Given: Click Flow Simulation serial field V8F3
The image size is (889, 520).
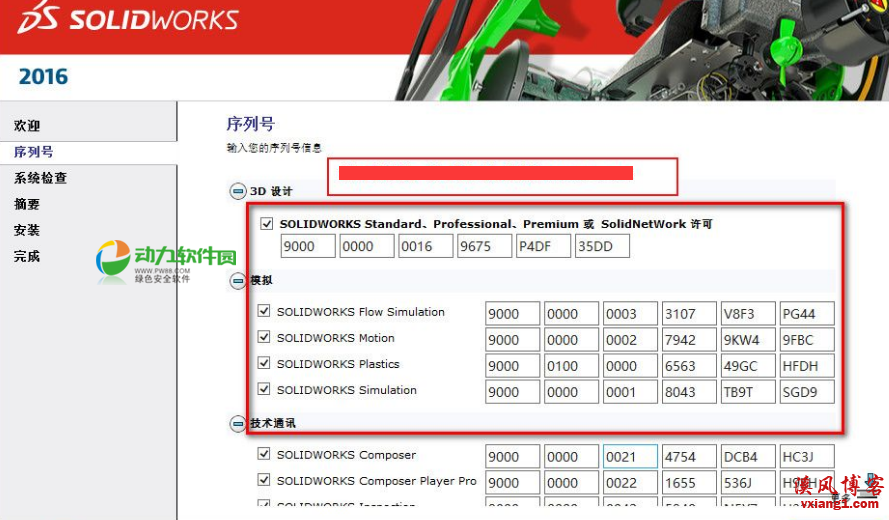Looking at the screenshot, I should tap(748, 314).
